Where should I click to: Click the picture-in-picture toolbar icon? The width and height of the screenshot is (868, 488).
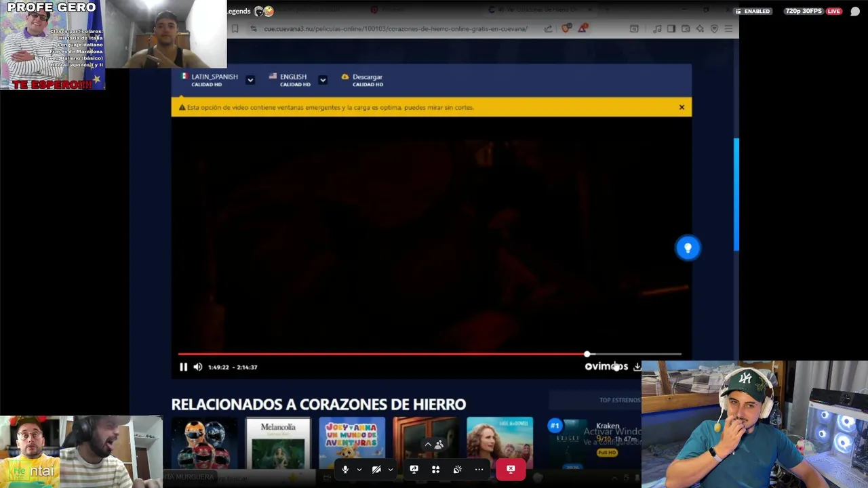coord(634,28)
